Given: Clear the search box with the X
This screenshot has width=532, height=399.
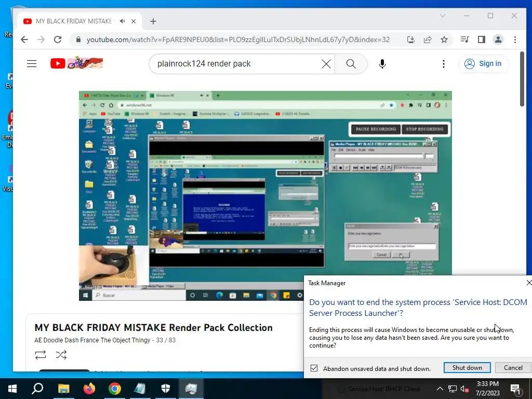Looking at the screenshot, I should (326, 64).
